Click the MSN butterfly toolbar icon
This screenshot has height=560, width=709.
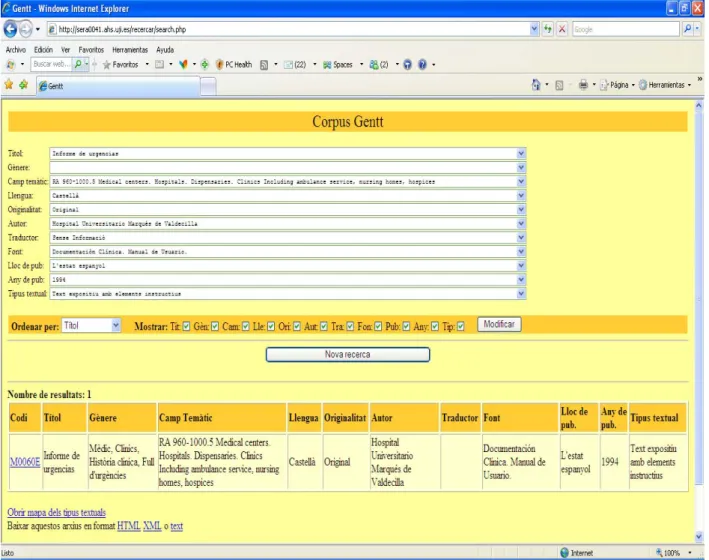(183, 65)
